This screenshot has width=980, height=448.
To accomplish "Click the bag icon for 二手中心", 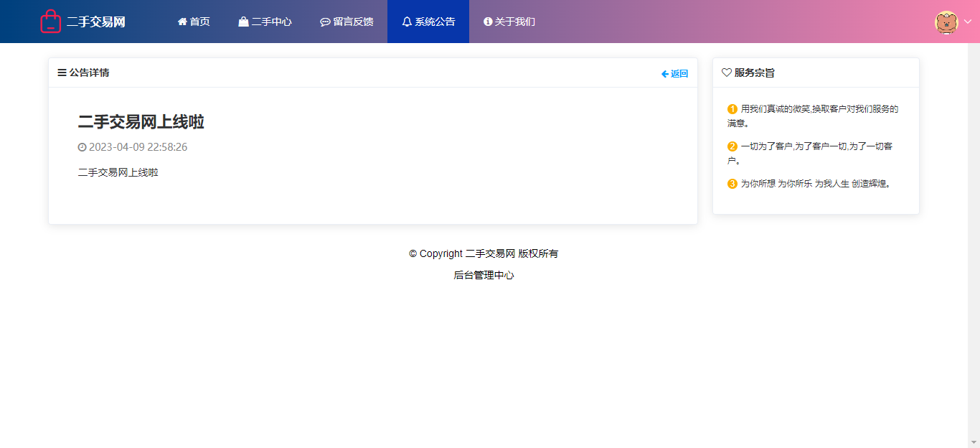I will click(x=244, y=22).
